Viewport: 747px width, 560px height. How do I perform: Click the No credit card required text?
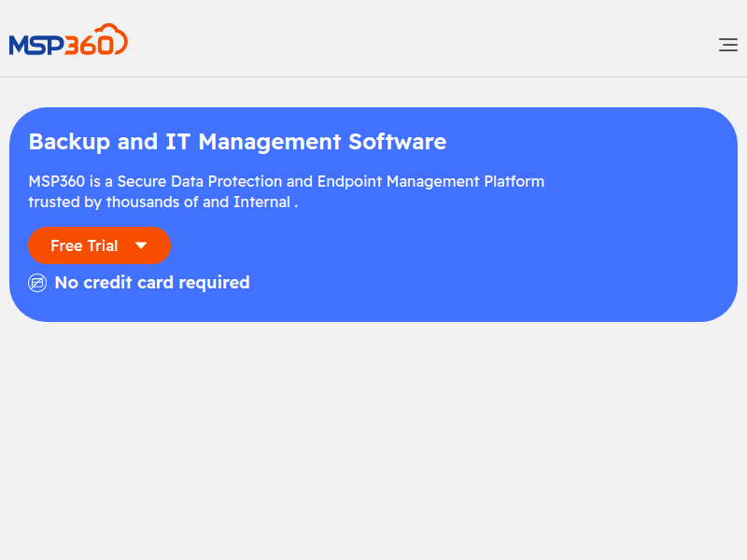[151, 283]
